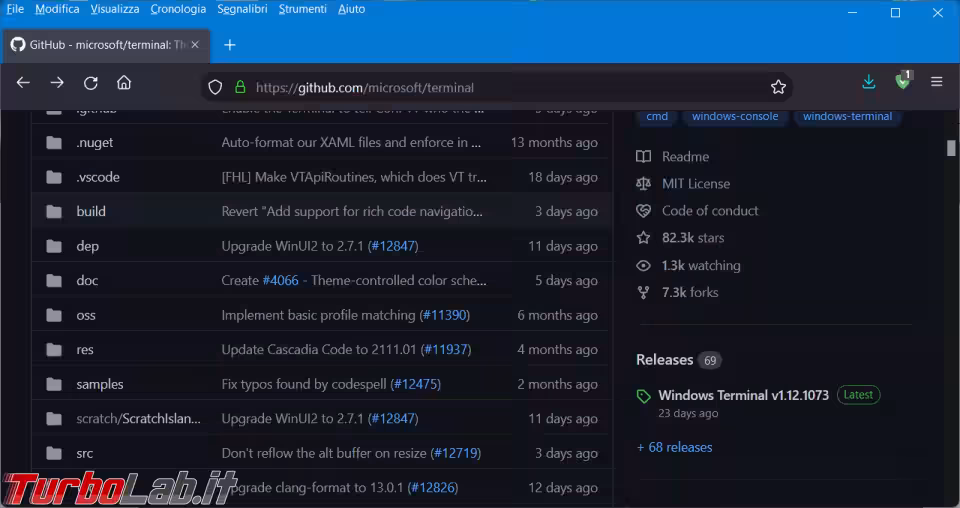
Task: Open the samples folder link
Action: pos(100,384)
